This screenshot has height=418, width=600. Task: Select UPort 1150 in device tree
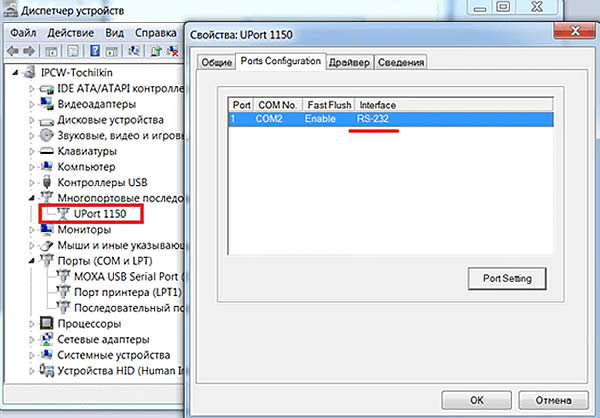99,214
